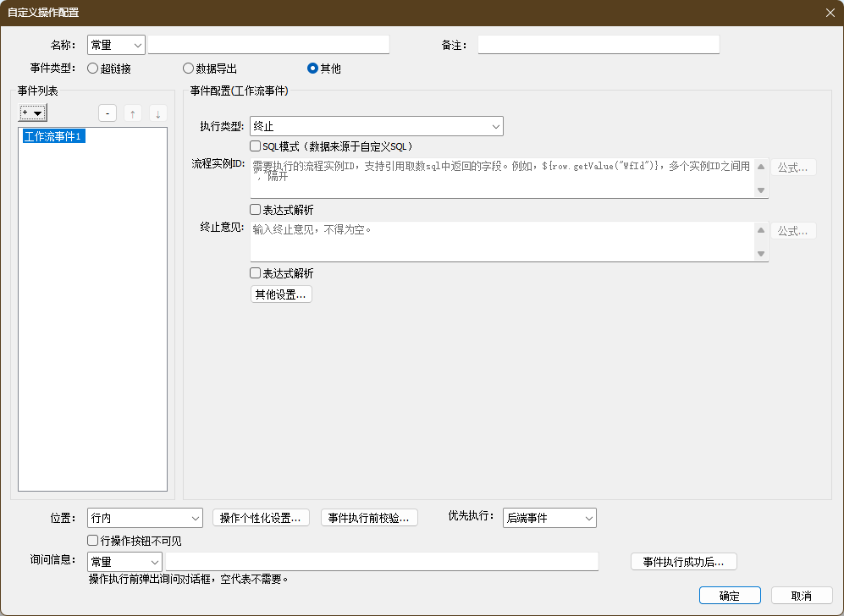Enable the SQL模式 checkbox
This screenshot has width=844, height=616.
(256, 146)
